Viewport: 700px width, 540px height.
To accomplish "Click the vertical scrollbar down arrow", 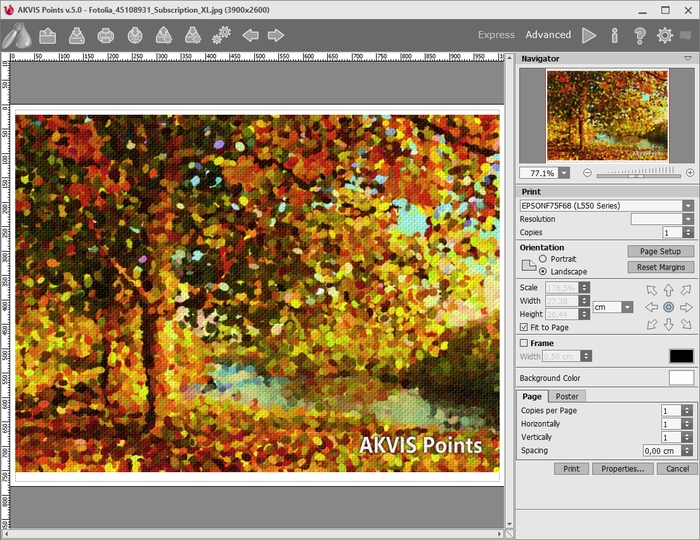I will (x=509, y=524).
